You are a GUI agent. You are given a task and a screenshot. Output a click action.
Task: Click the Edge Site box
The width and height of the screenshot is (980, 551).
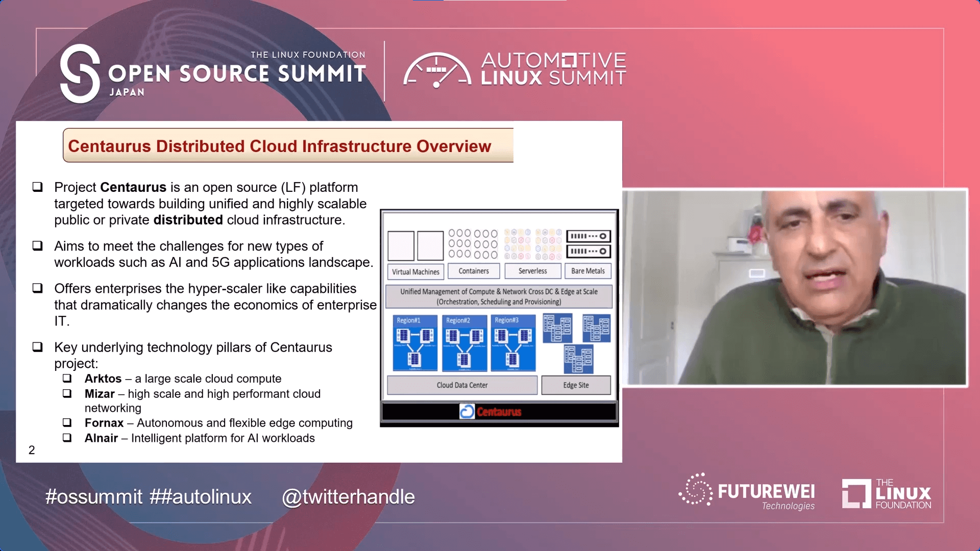[576, 385]
